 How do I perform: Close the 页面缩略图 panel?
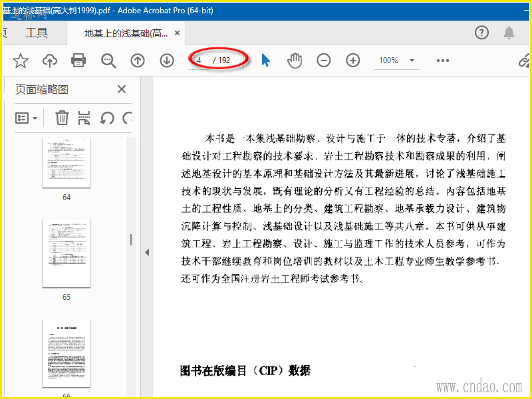click(122, 90)
